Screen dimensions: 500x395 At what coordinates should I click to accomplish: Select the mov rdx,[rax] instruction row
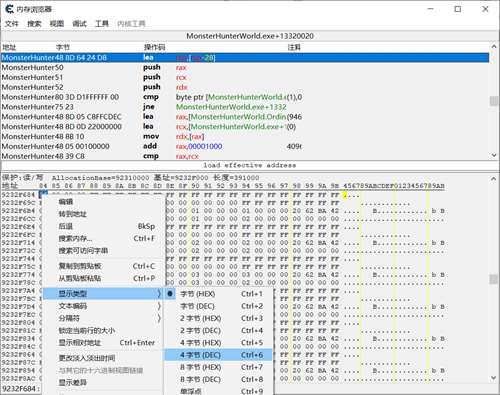pyautogui.click(x=245, y=136)
